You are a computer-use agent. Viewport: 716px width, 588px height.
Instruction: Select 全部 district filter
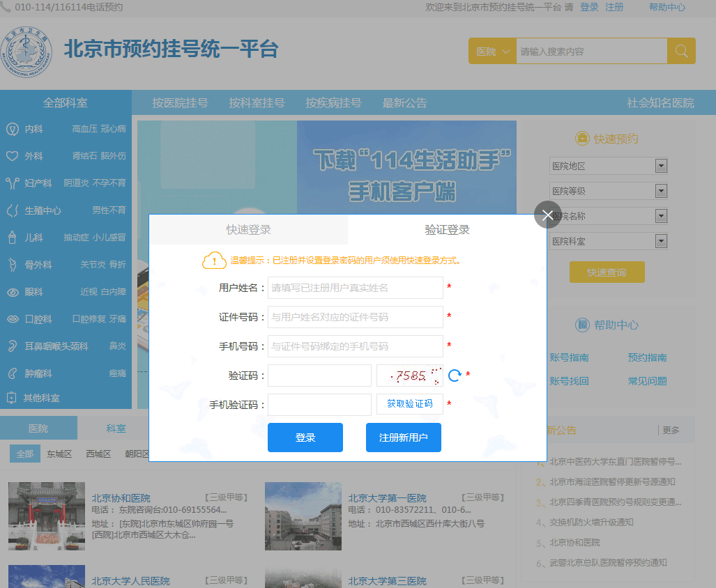25,454
